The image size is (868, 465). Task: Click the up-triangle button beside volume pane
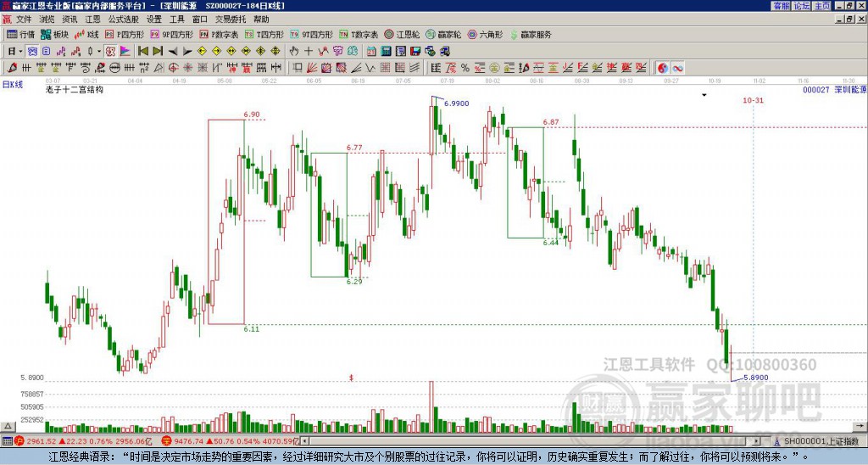click(x=8, y=426)
